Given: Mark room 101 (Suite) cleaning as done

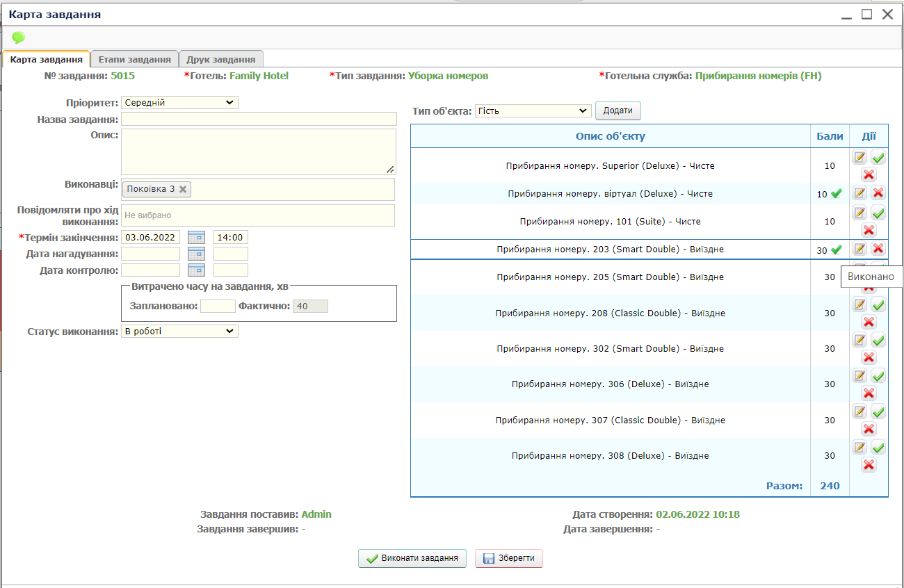Looking at the screenshot, I should pos(878,213).
